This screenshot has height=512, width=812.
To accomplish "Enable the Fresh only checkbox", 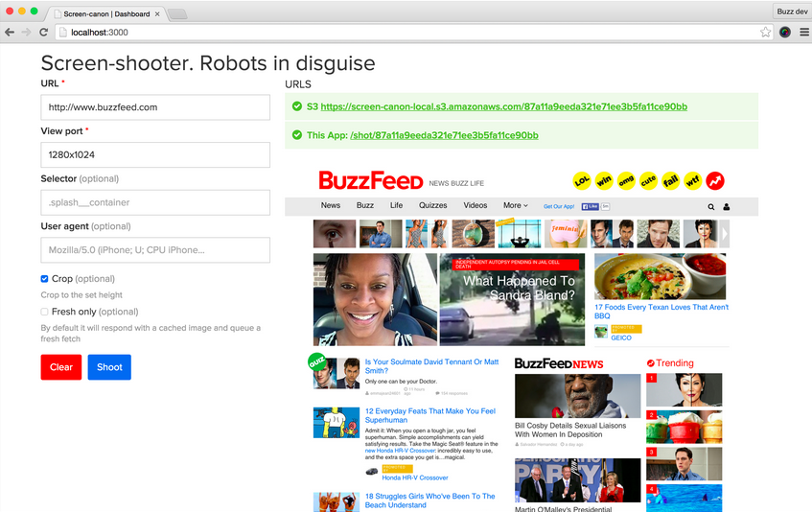I will pos(44,312).
